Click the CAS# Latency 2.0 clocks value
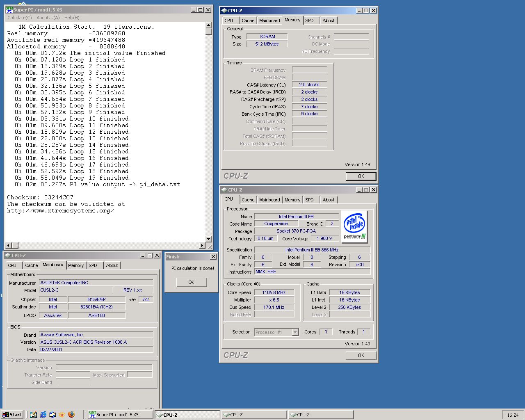 (309, 84)
